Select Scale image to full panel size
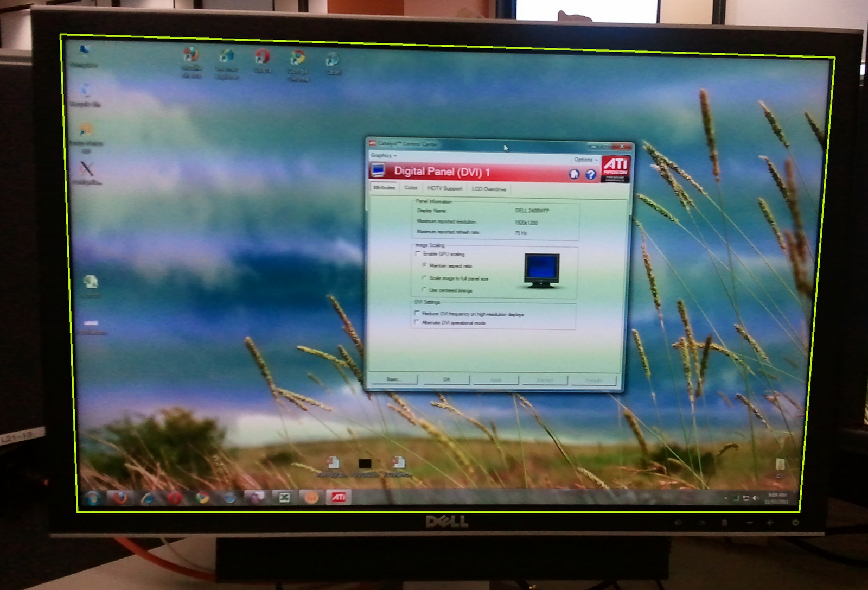Image resolution: width=868 pixels, height=590 pixels. click(424, 278)
